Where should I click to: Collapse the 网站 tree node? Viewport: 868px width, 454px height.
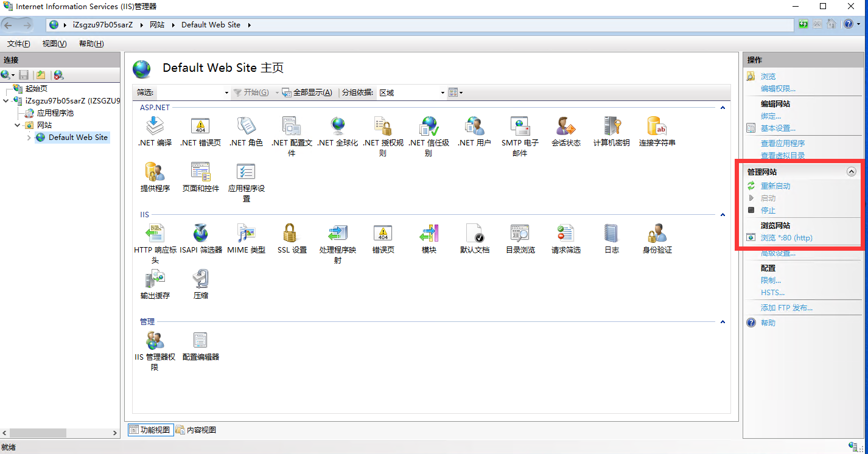[x=18, y=125]
